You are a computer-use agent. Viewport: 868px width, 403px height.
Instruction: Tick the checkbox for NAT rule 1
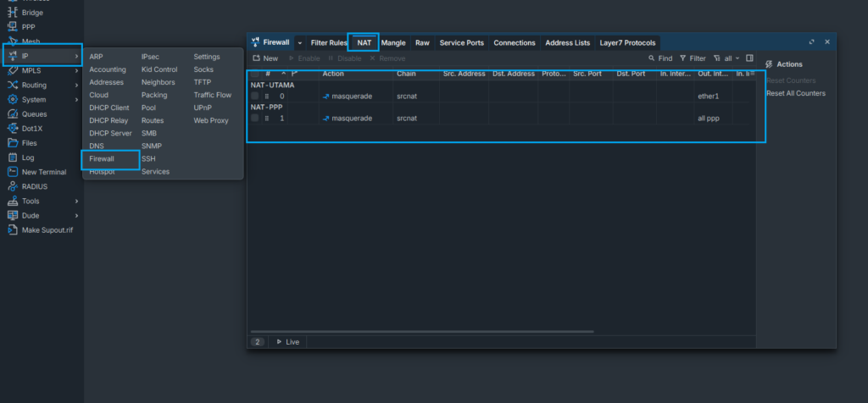tap(254, 118)
